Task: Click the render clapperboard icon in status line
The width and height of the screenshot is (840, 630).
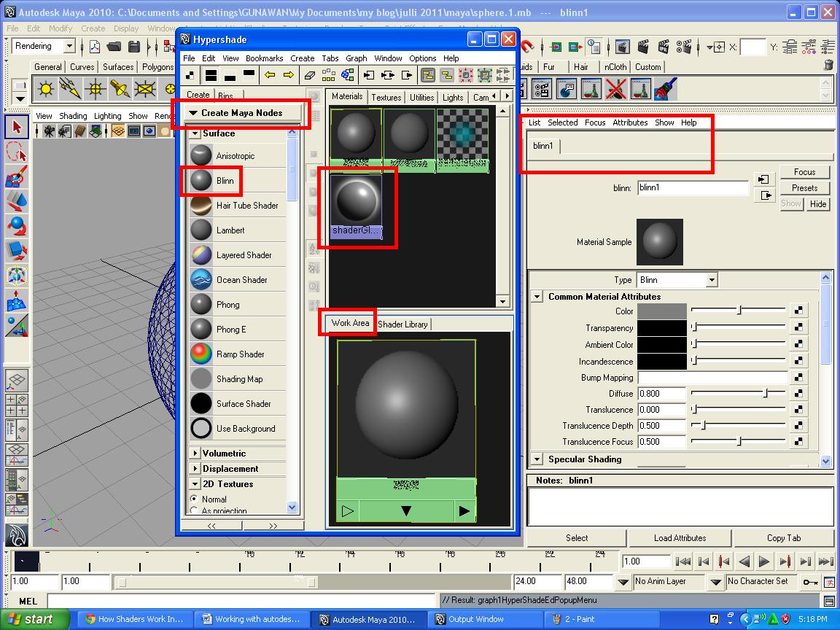Action: click(x=642, y=47)
